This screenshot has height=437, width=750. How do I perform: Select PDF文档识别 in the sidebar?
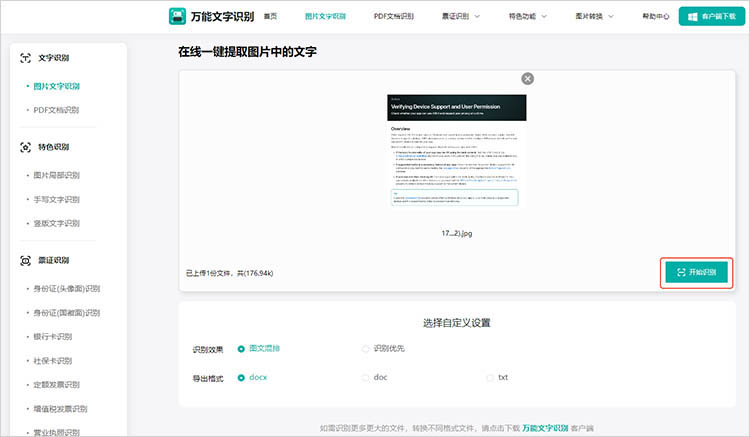tap(56, 110)
